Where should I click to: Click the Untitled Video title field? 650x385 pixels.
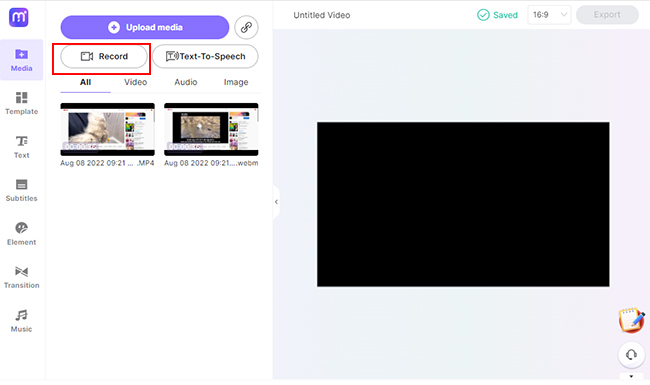click(322, 15)
